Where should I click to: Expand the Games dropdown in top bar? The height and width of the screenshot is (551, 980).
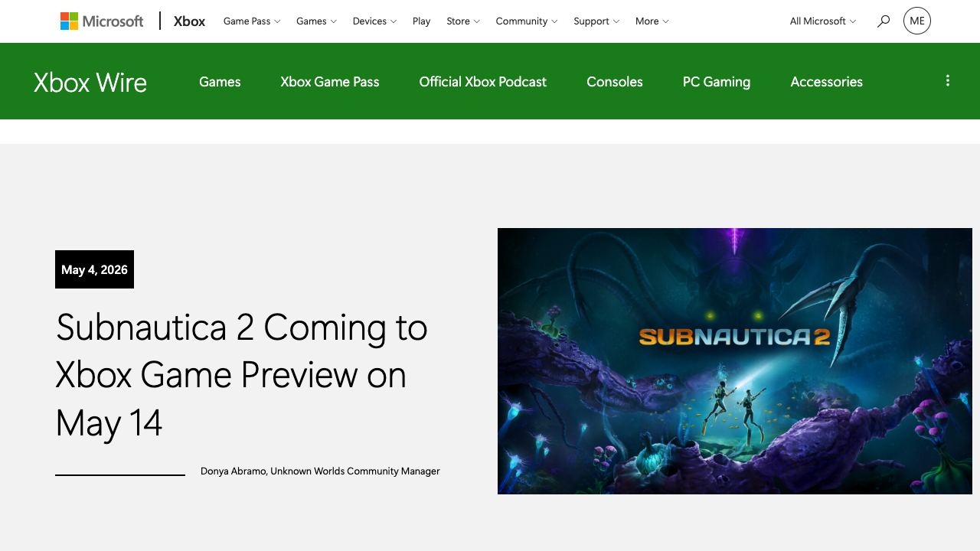316,21
